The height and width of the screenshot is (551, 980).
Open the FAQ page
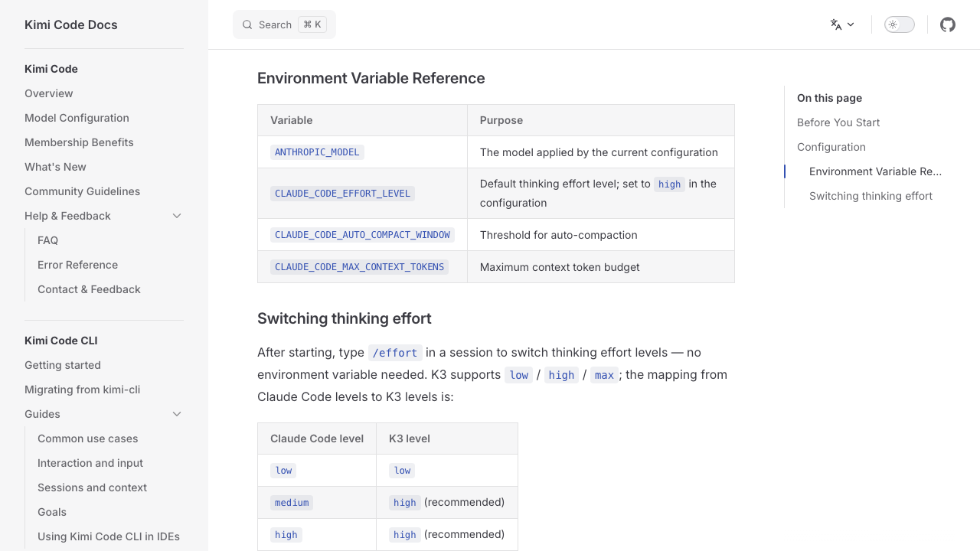pos(47,240)
